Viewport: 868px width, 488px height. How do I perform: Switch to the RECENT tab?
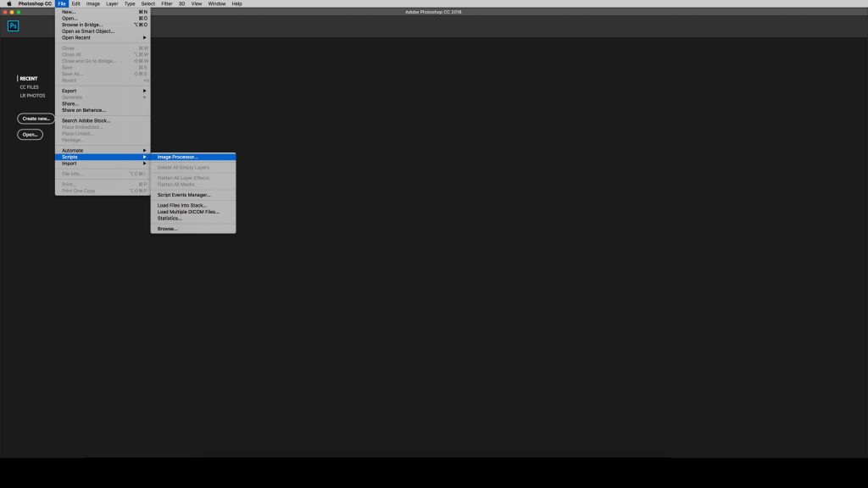29,79
